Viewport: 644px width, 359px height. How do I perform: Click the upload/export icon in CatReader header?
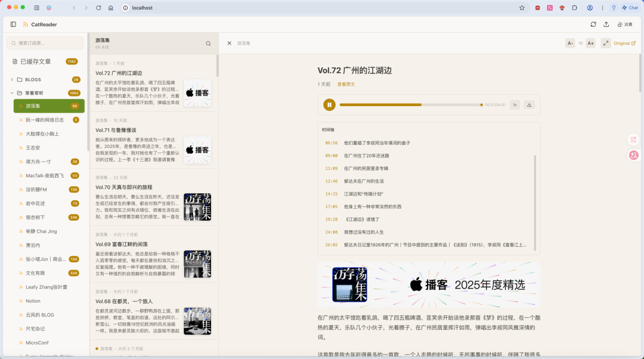point(606,24)
